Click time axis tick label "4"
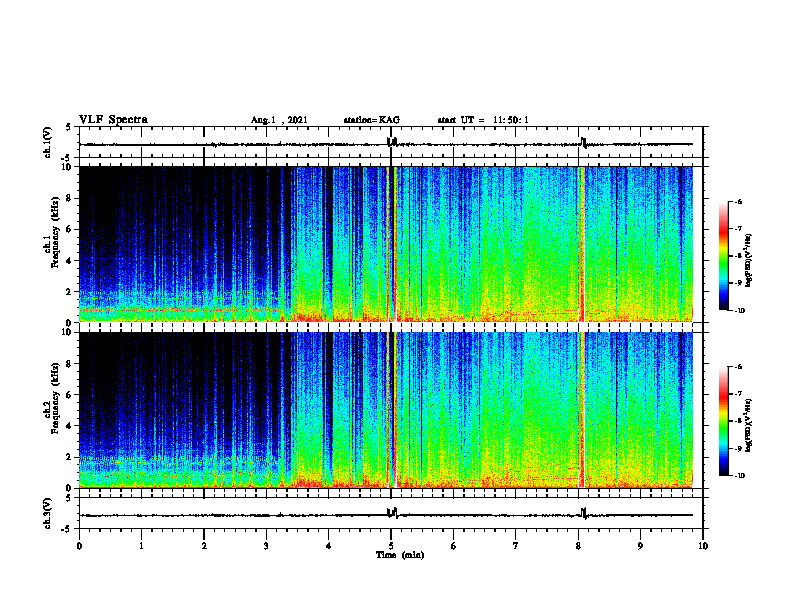The height and width of the screenshot is (612, 792). [x=329, y=546]
